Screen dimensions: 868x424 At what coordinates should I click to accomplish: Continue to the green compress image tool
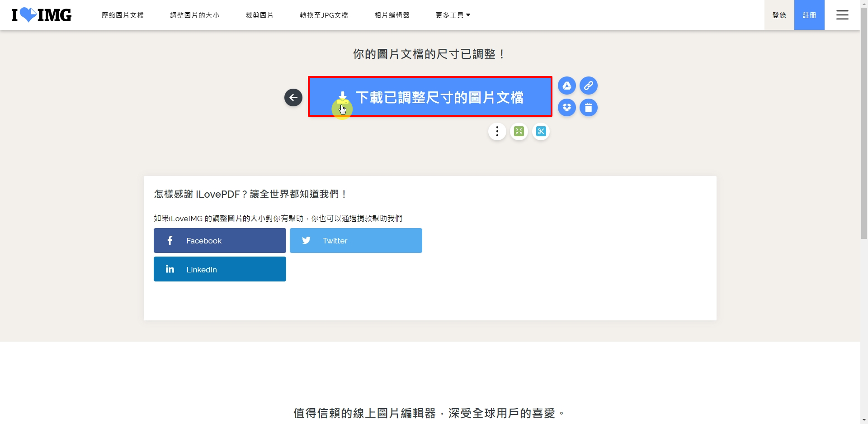[x=519, y=132]
